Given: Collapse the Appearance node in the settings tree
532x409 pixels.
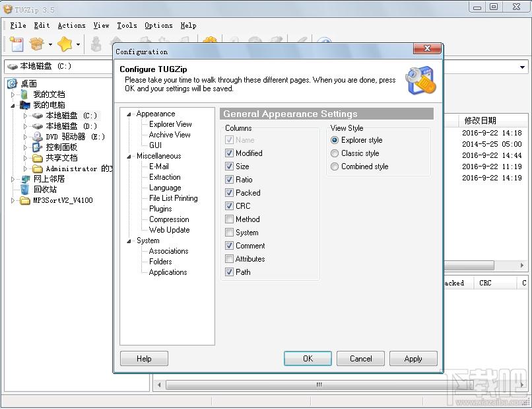Looking at the screenshot, I should pos(129,114).
